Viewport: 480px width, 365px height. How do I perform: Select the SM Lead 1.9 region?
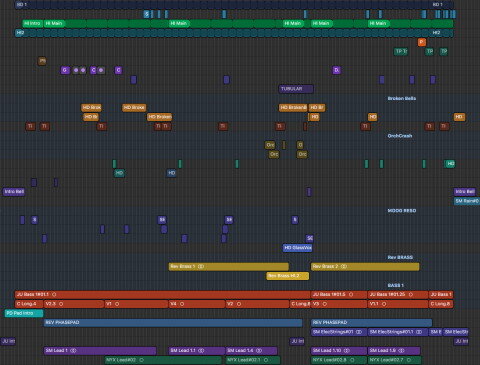pos(394,351)
